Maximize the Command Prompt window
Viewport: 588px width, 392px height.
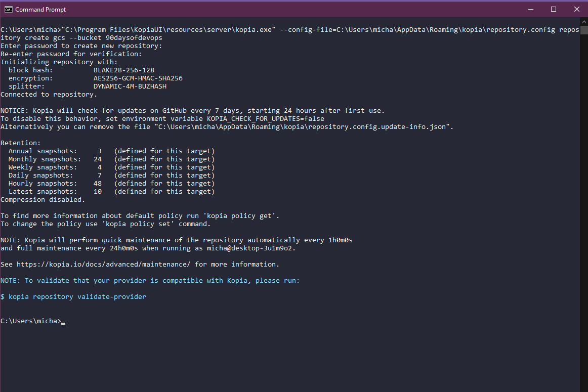click(x=554, y=9)
